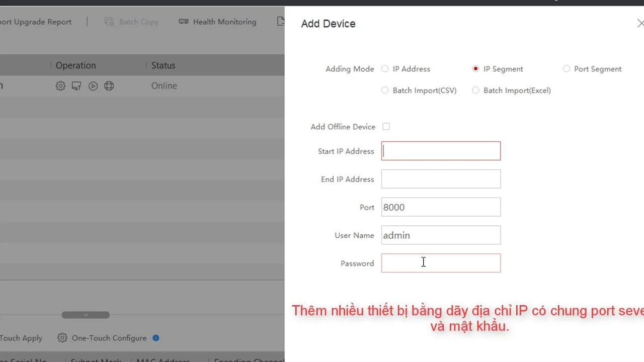Click the Export Upgrade Report button
Screen dimensions: 644x362
tap(36, 22)
